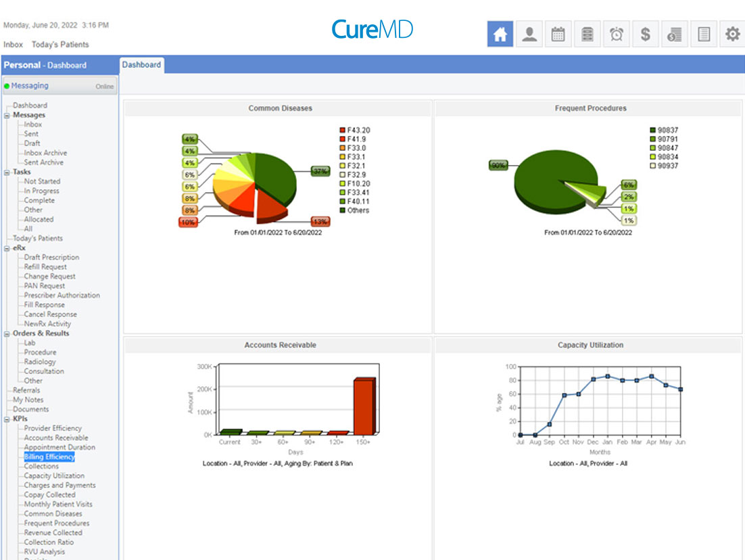Click the green Messaging online status dot
The height and width of the screenshot is (560, 745).
[x=7, y=86]
